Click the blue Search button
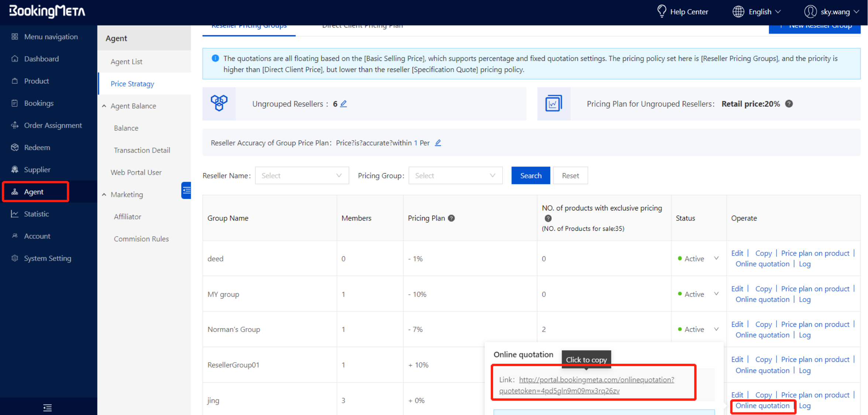This screenshot has height=415, width=868. (x=530, y=176)
